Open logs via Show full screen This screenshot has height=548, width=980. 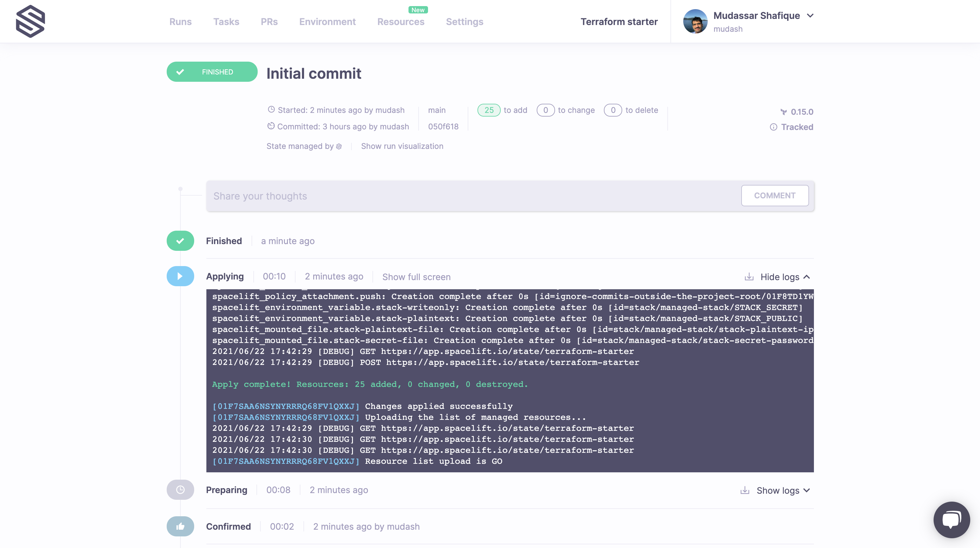[416, 277]
